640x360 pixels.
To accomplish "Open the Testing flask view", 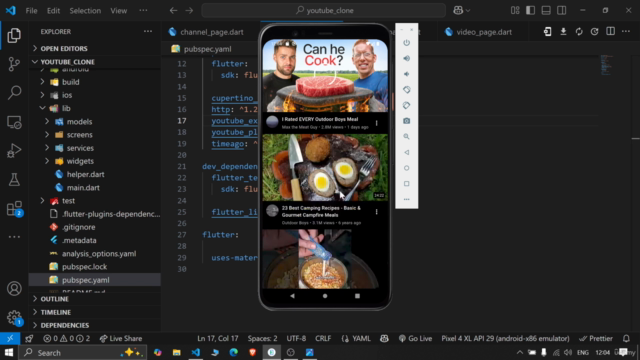I will tap(14, 179).
